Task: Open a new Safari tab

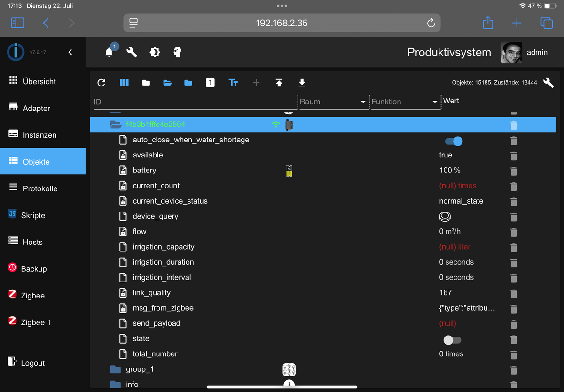Action: coord(517,23)
